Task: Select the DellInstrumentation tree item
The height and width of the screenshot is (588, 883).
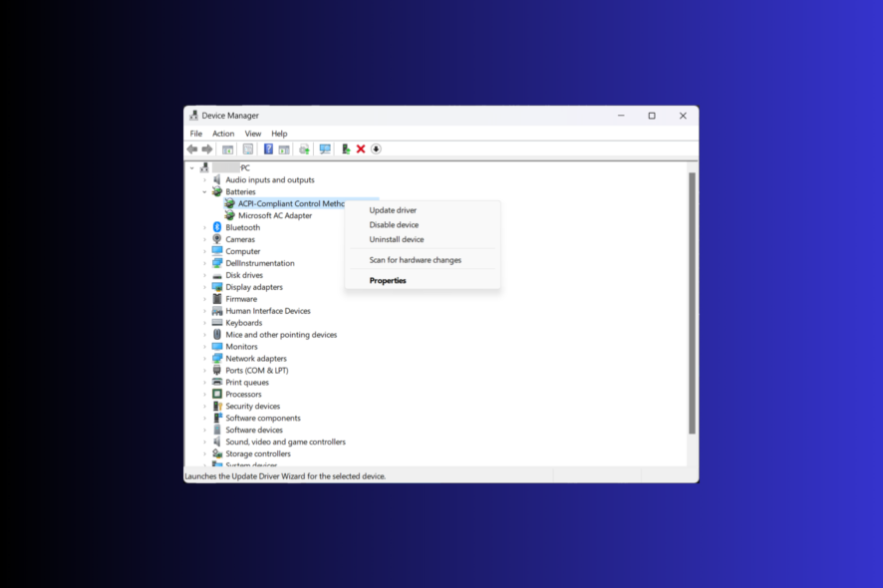Action: click(259, 263)
